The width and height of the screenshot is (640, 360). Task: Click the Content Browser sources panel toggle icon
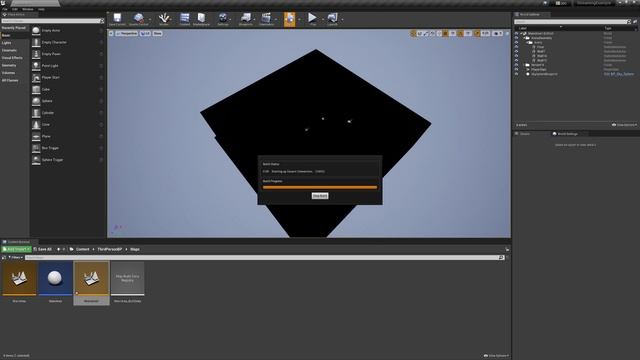point(4,258)
